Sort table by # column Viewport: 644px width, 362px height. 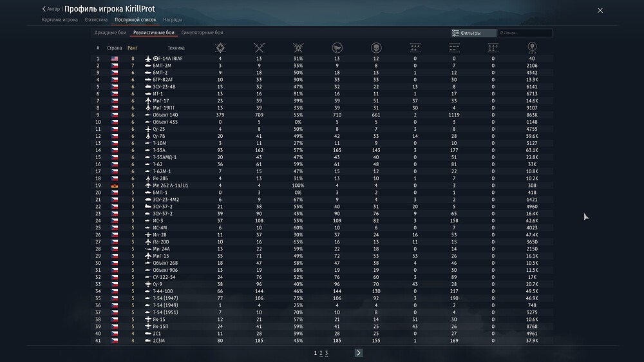[98, 48]
